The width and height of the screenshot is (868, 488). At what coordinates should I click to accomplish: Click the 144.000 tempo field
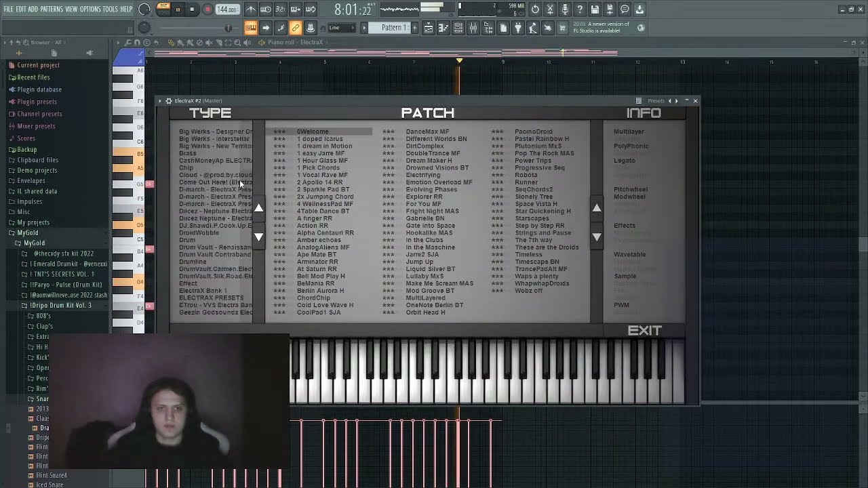point(227,9)
